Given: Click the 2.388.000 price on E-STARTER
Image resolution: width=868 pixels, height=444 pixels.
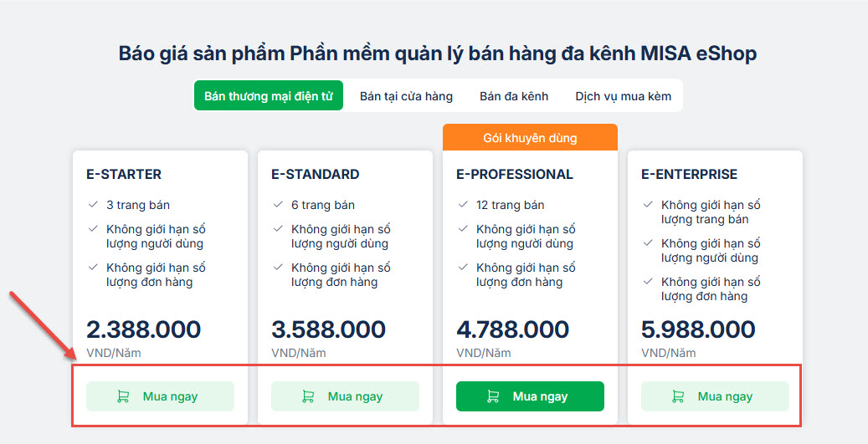Looking at the screenshot, I should pos(143,329).
